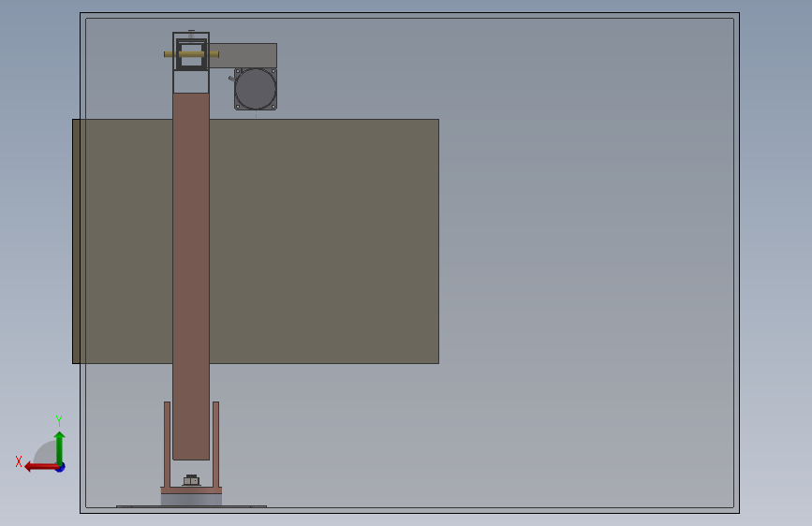
Task: Select the circular motor face near the top
Action: point(256,89)
